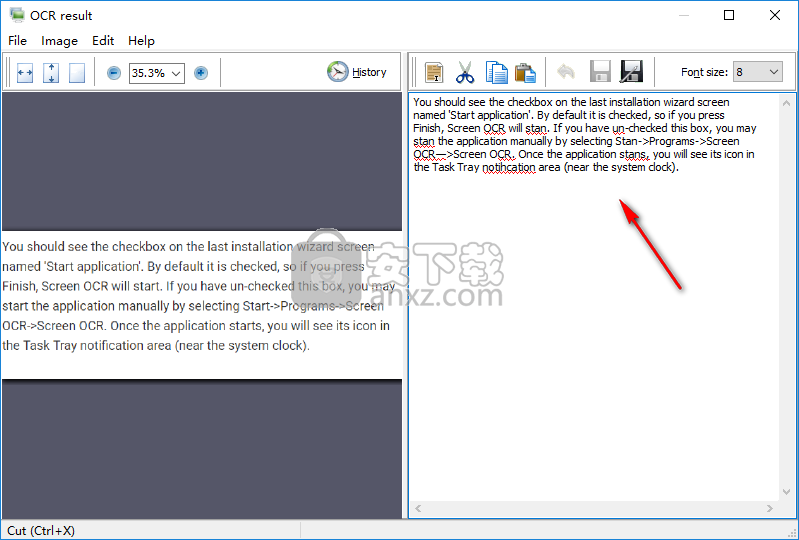Screen dimensions: 799x540
Task: Click the History button
Action: tap(357, 72)
